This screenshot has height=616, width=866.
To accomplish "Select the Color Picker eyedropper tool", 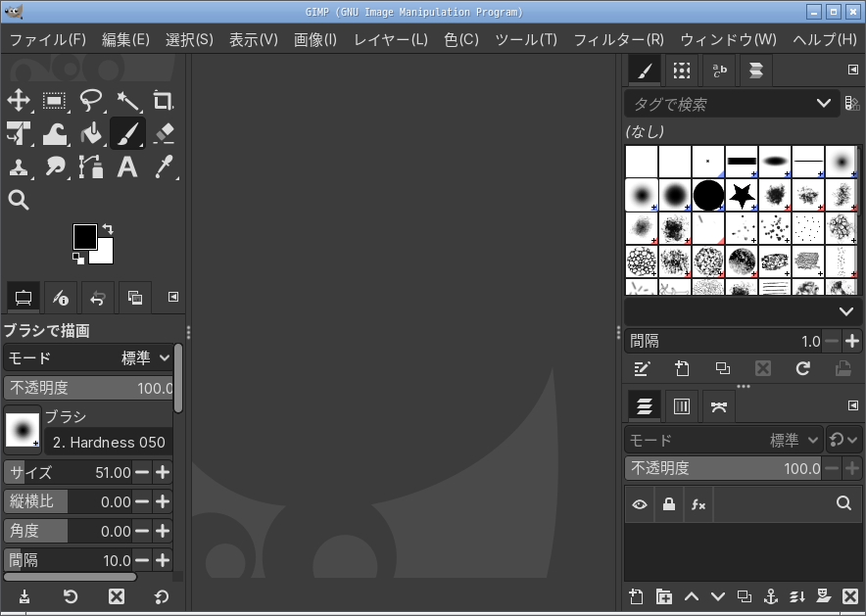I will pos(163,166).
